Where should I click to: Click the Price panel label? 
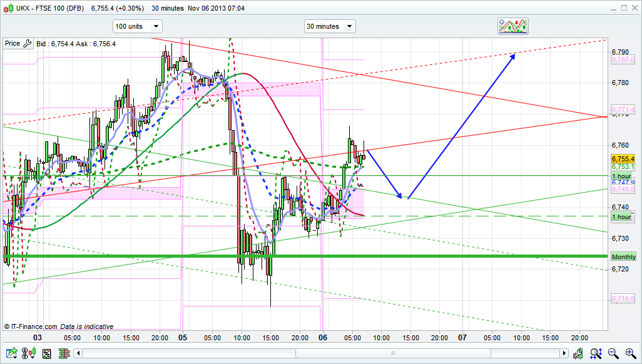(12, 44)
